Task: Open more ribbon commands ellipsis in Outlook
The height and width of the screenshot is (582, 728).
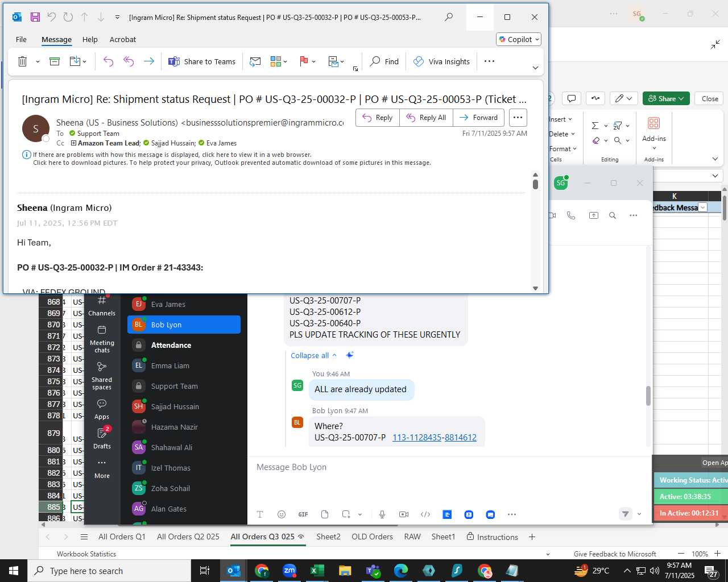Action: (x=489, y=61)
